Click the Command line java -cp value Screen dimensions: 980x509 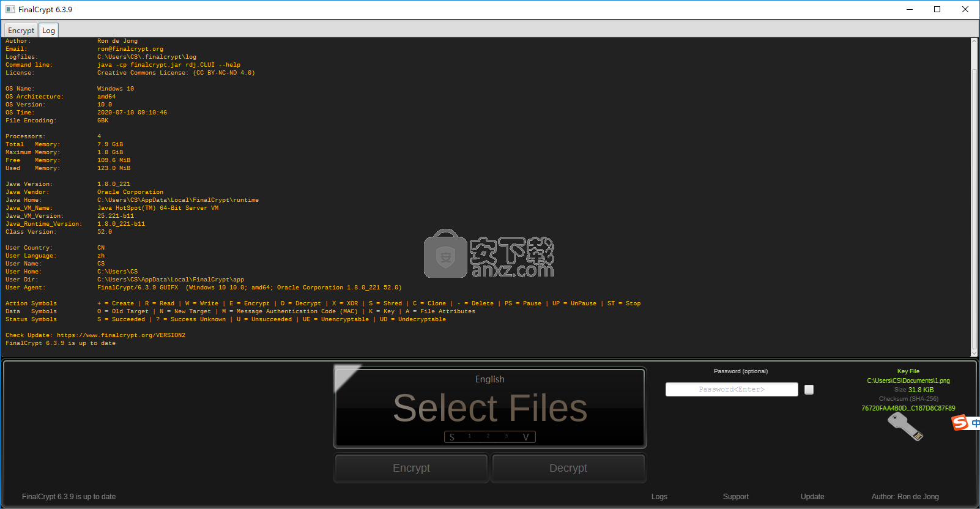coord(169,65)
